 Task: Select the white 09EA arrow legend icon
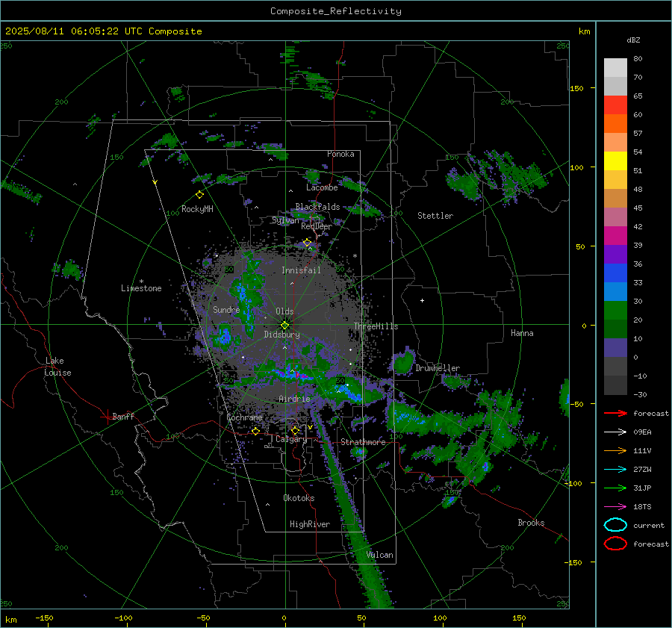615,432
